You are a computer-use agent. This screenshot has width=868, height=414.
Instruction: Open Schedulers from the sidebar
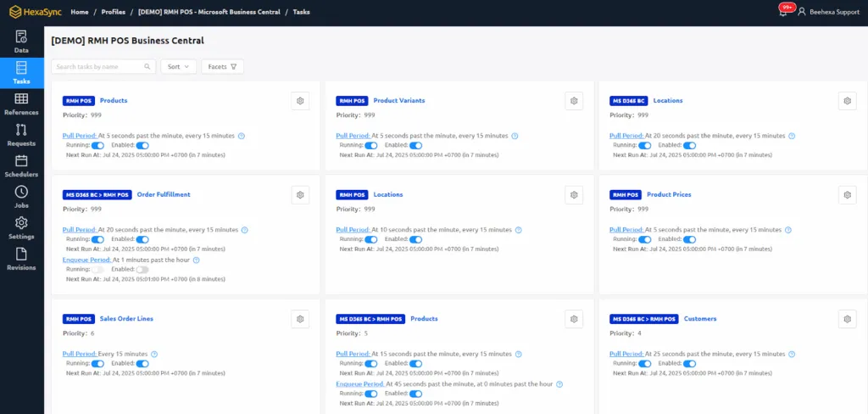click(21, 166)
